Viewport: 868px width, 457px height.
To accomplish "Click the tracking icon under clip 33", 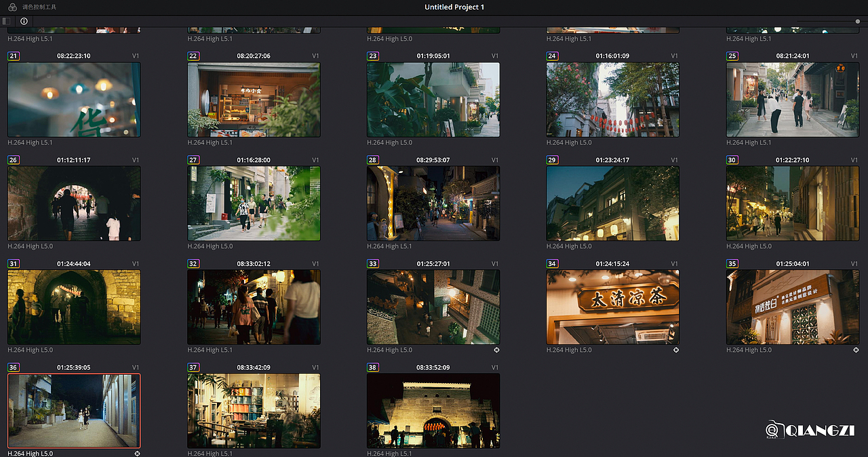I will point(496,350).
